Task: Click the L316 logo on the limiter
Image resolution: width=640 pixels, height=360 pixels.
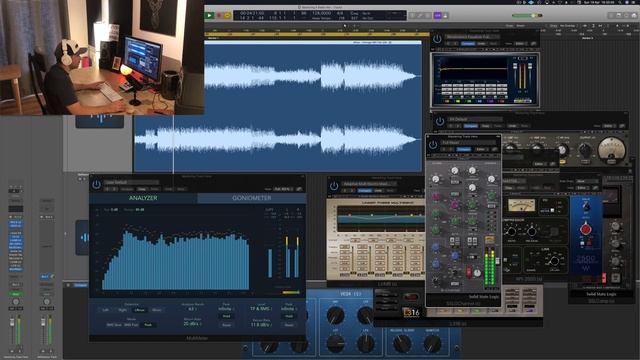Action: pyautogui.click(x=411, y=313)
